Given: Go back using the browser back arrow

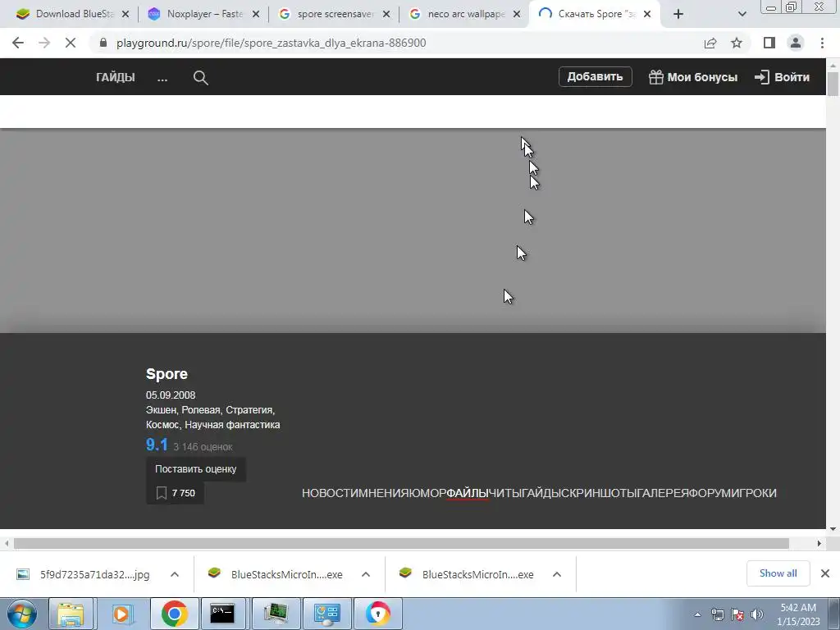Looking at the screenshot, I should (18, 43).
